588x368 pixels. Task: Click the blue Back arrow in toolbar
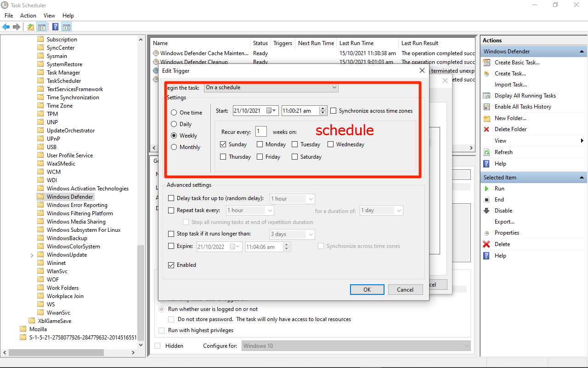point(6,27)
